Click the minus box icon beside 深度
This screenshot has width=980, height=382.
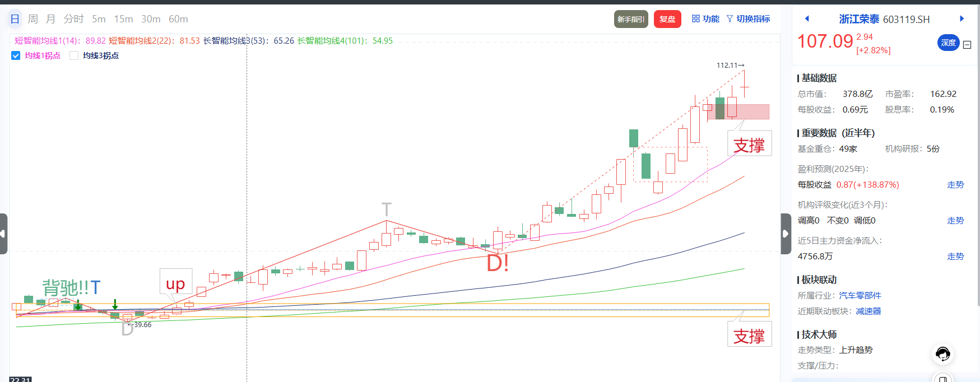[x=967, y=45]
